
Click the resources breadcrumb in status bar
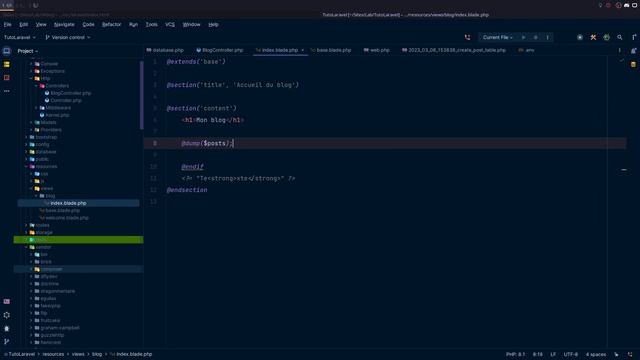coord(53,354)
